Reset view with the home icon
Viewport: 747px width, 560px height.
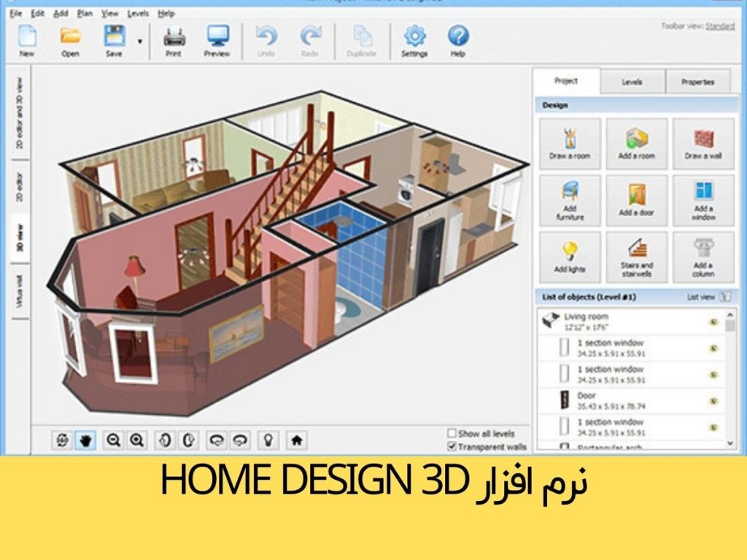pyautogui.click(x=296, y=440)
